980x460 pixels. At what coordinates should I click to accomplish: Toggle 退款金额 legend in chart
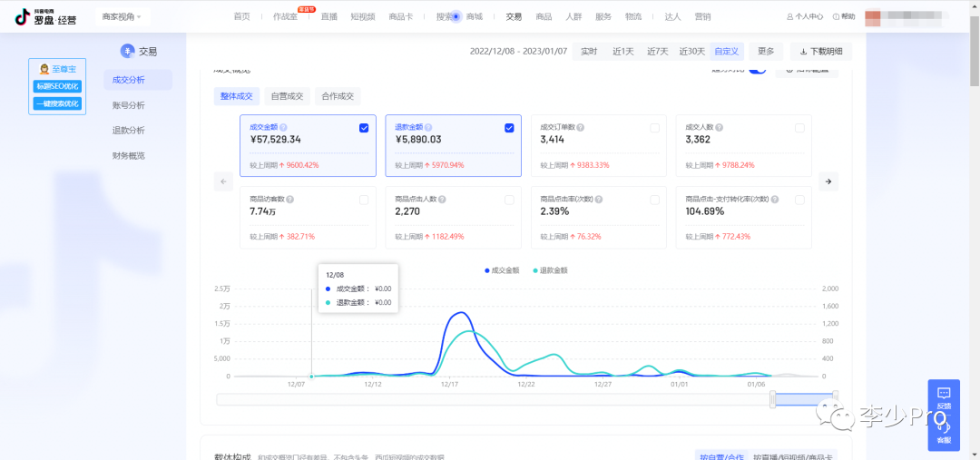(x=550, y=270)
